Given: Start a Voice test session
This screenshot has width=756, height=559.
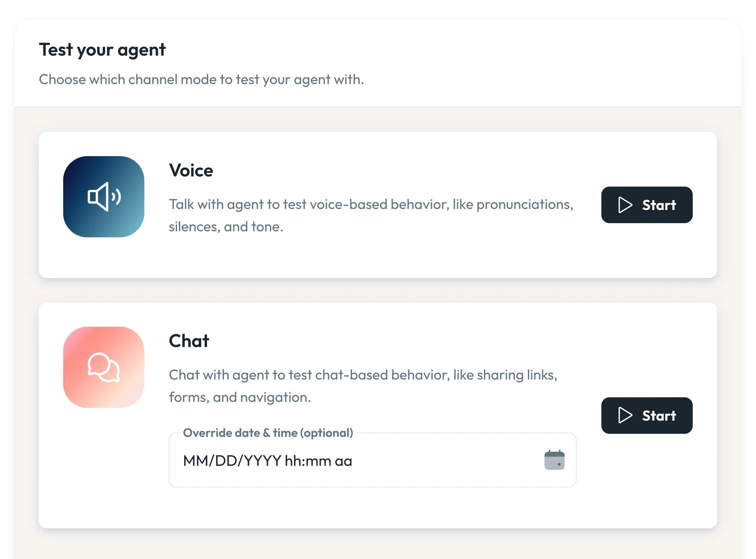Looking at the screenshot, I should (x=647, y=205).
